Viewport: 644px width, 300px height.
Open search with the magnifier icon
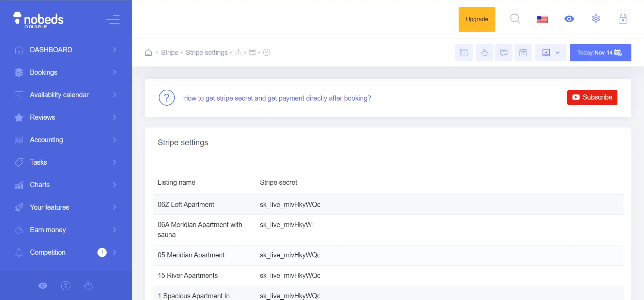[x=515, y=19]
